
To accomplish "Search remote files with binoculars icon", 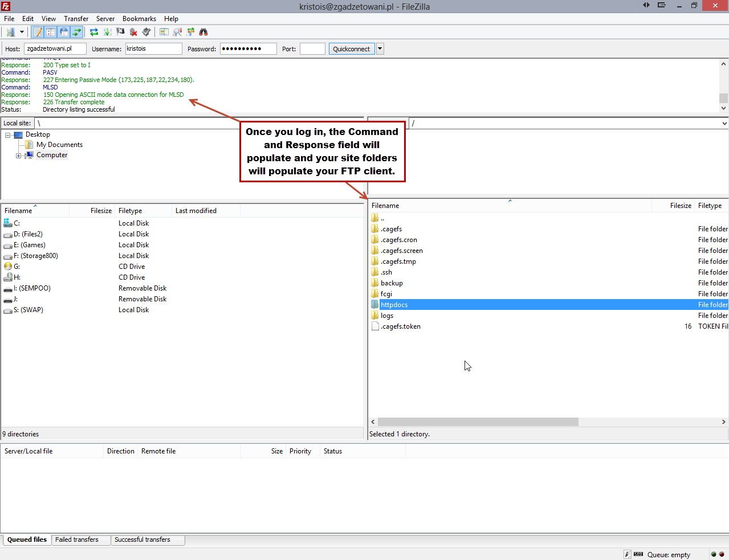I will pos(203,32).
